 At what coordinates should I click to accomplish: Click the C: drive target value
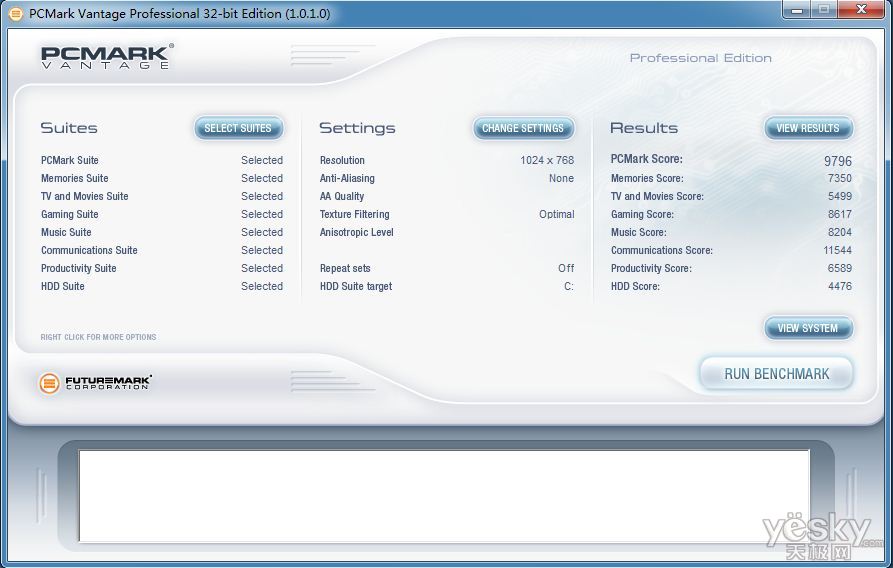569,286
